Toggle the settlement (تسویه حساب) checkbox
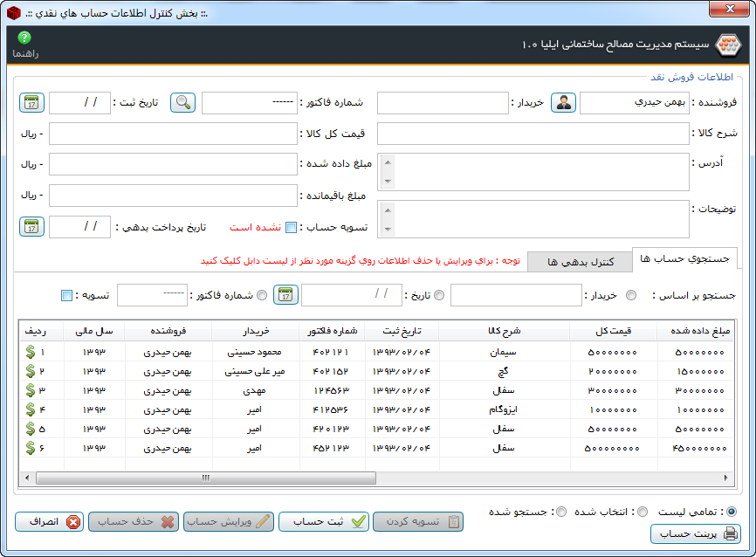This screenshot has width=756, height=557. click(292, 228)
